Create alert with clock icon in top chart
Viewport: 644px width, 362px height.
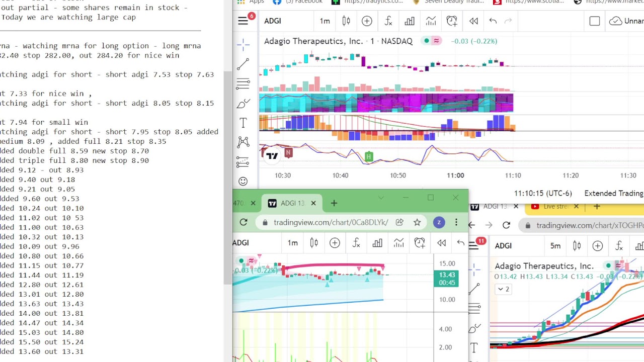452,21
